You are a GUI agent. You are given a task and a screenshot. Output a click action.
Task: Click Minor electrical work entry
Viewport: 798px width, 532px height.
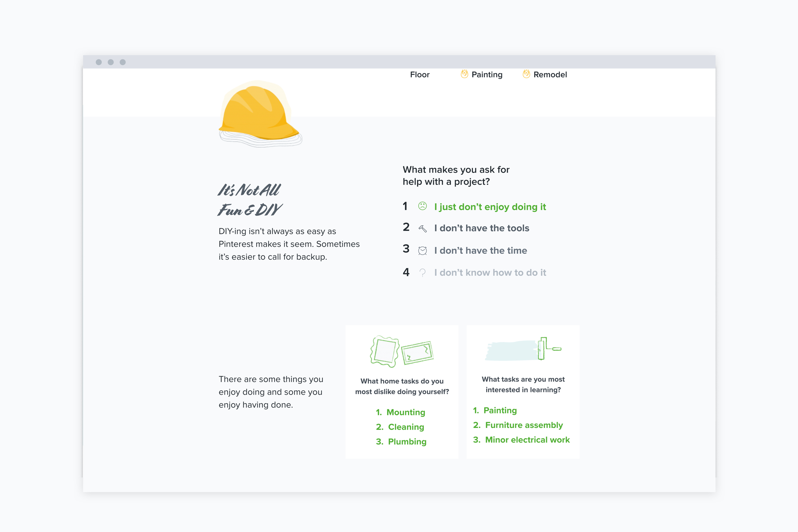point(527,440)
